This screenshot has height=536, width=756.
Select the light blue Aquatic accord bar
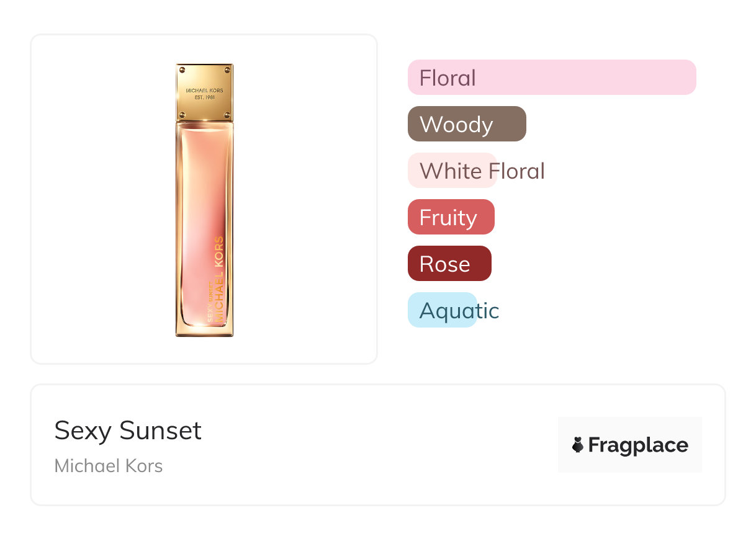click(x=442, y=310)
